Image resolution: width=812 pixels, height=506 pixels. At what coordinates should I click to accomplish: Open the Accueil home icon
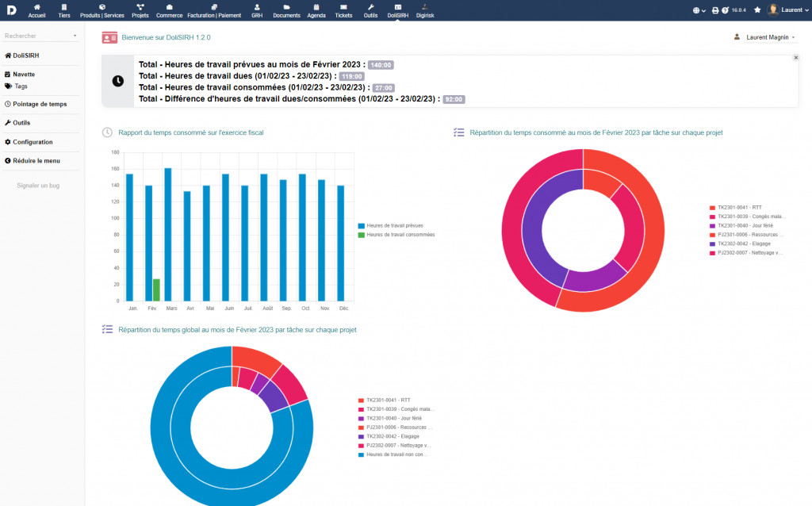pyautogui.click(x=37, y=7)
